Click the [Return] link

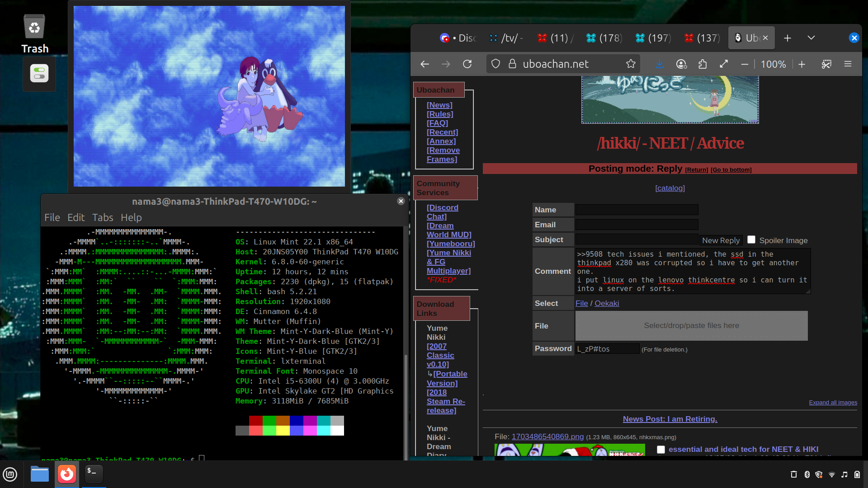click(696, 170)
